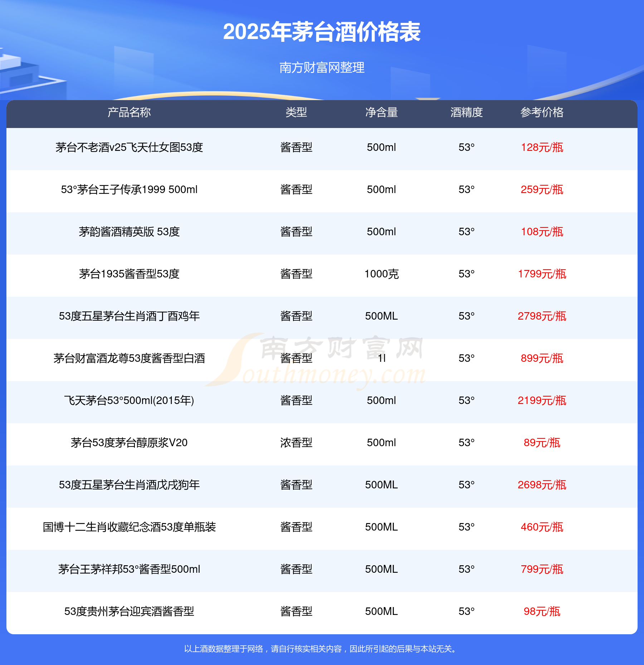Screen dimensions: 644x665
Task: Click the "浓香型" type cell
Action: point(296,443)
